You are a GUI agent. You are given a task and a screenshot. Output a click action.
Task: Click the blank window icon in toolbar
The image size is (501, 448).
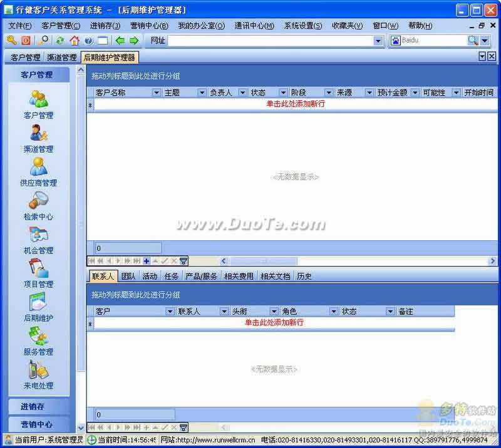click(103, 41)
